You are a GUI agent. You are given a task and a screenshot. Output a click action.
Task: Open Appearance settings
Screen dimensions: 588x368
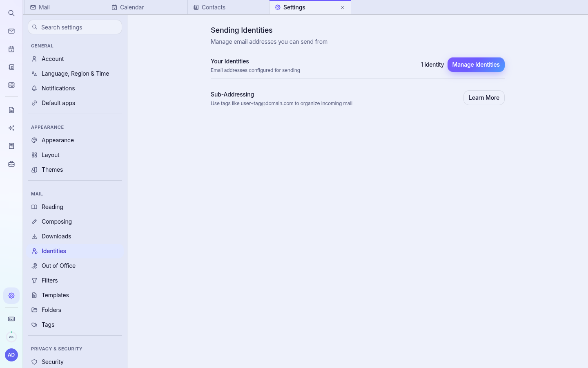pos(75,140)
